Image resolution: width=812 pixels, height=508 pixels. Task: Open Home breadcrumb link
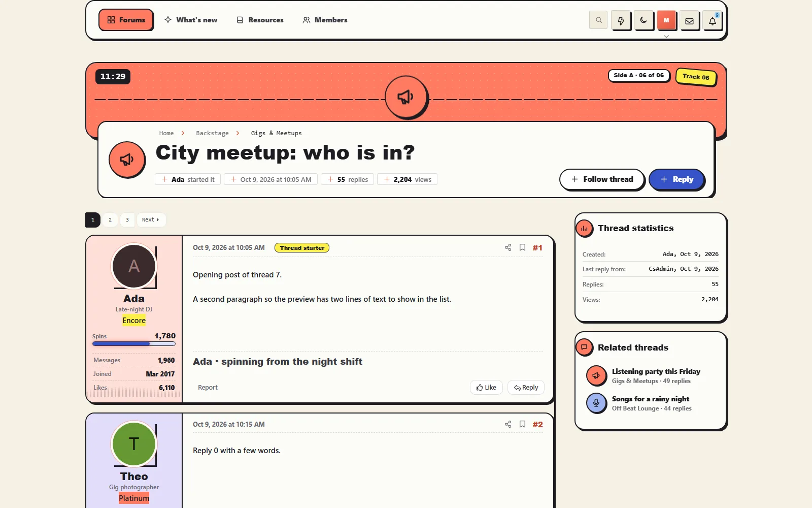tap(166, 133)
